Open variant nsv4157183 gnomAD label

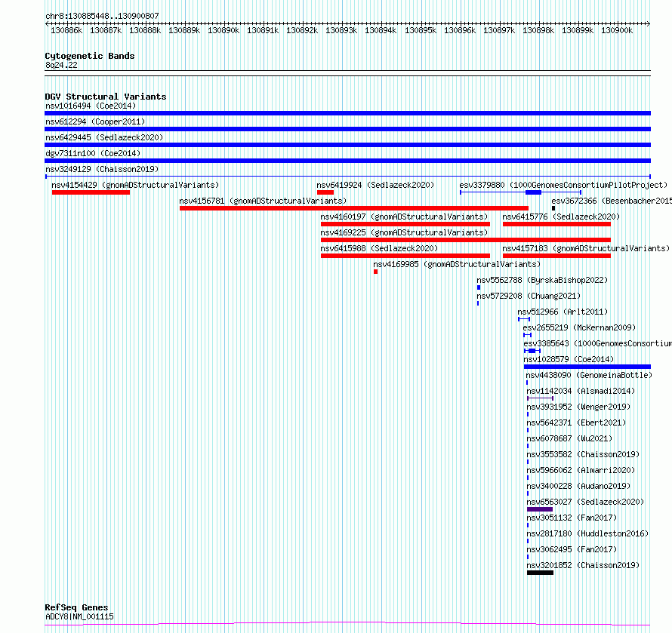(x=586, y=248)
